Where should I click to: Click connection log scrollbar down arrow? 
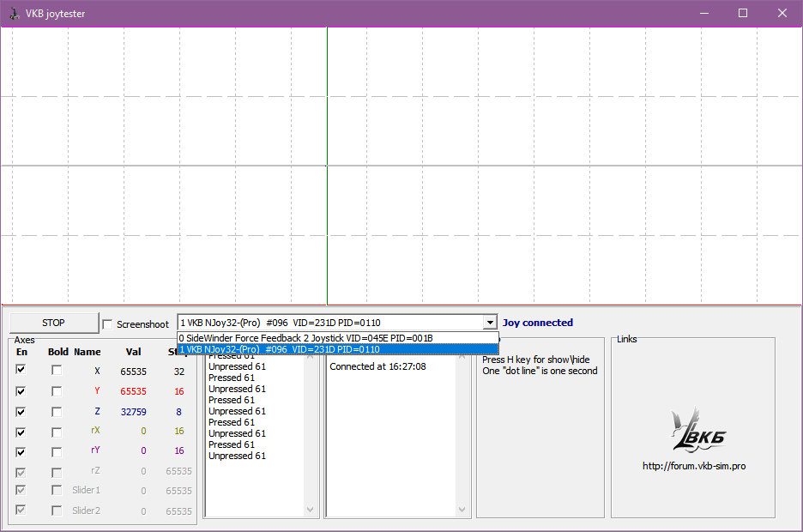point(462,510)
